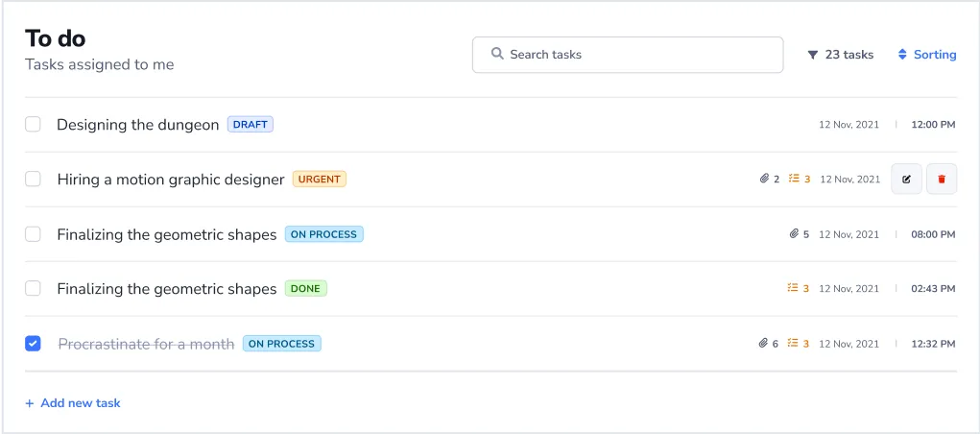Image resolution: width=980 pixels, height=434 pixels.
Task: Tick checkbox for DONE Finalizing geometric shapes
Action: (33, 289)
